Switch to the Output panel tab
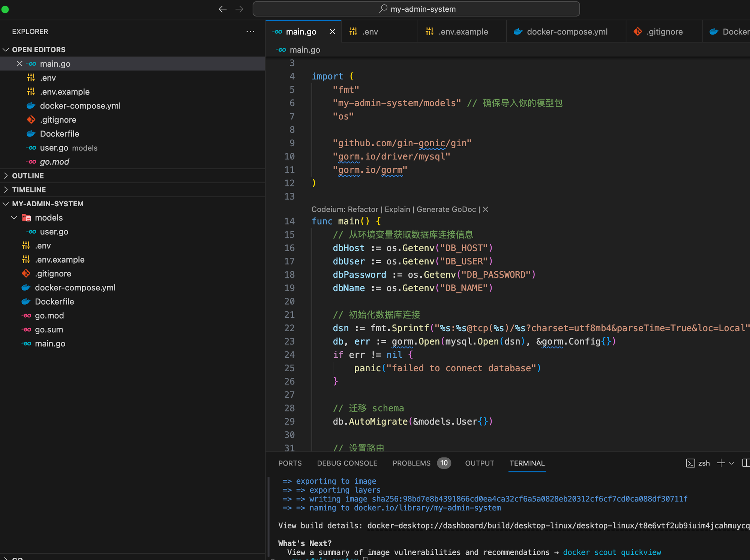The height and width of the screenshot is (560, 750). coord(480,463)
